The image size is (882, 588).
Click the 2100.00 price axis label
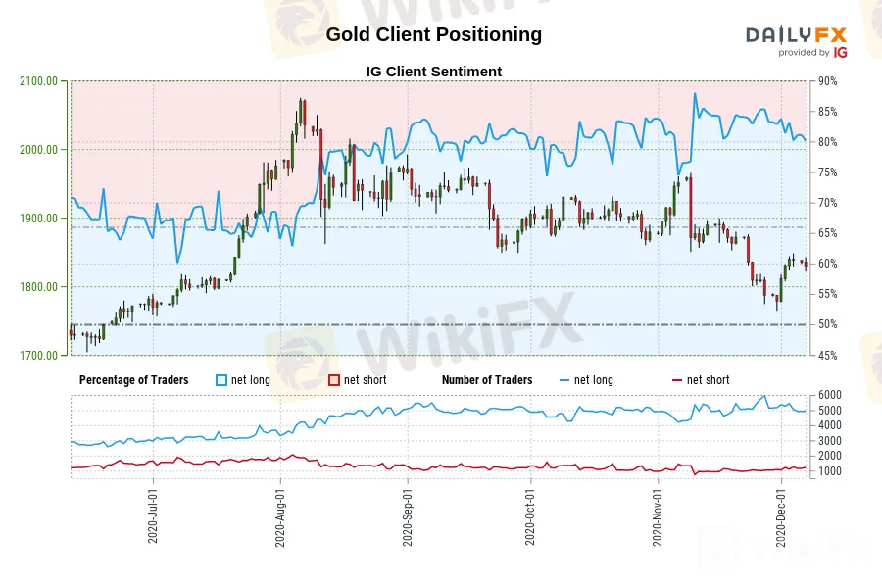37,81
